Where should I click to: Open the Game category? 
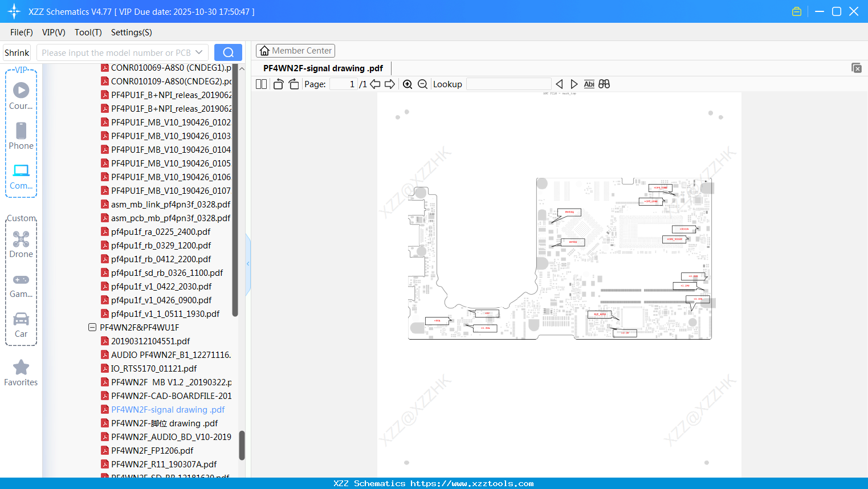tap(21, 285)
